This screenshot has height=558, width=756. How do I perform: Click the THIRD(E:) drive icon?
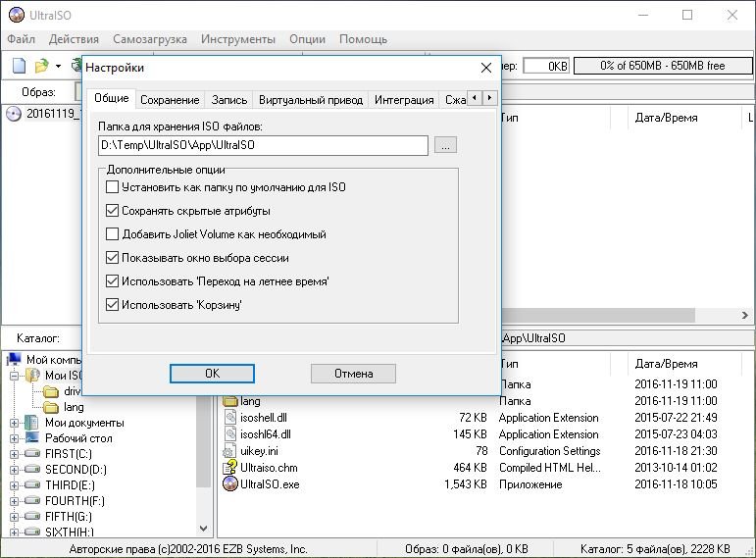[32, 484]
